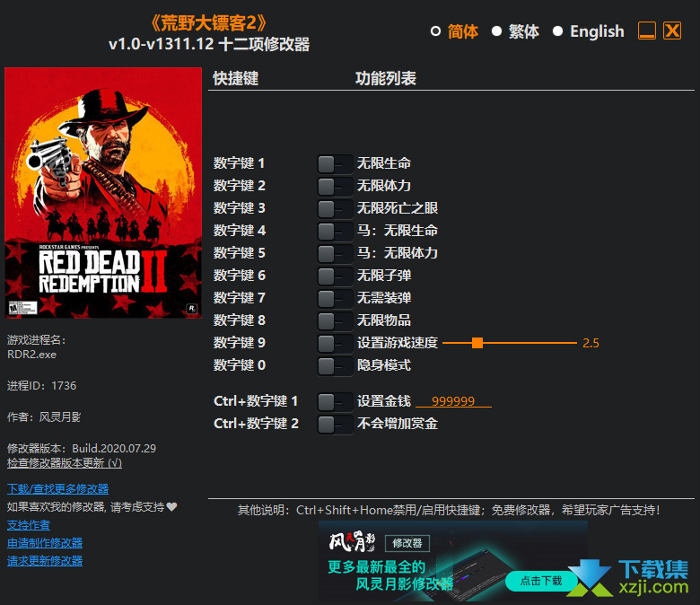Click the game speed value 2.5
The image size is (700, 605).
(x=591, y=343)
